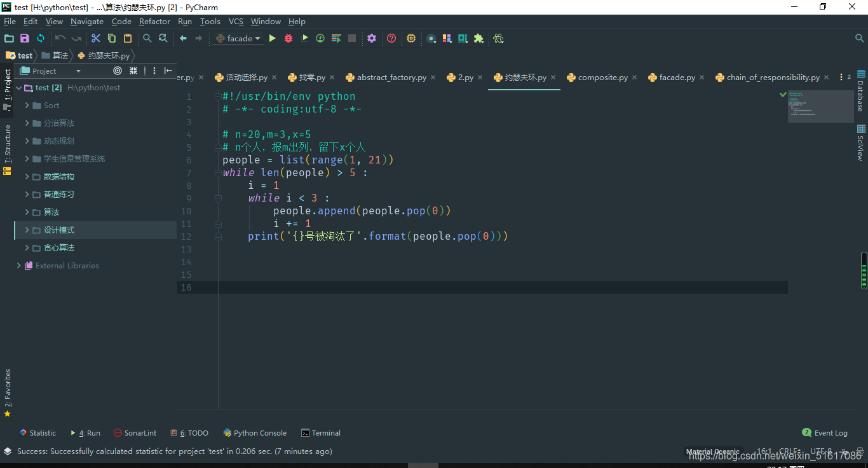868x468 pixels.
Task: Collapse all in Project panel
Action: tap(133, 71)
